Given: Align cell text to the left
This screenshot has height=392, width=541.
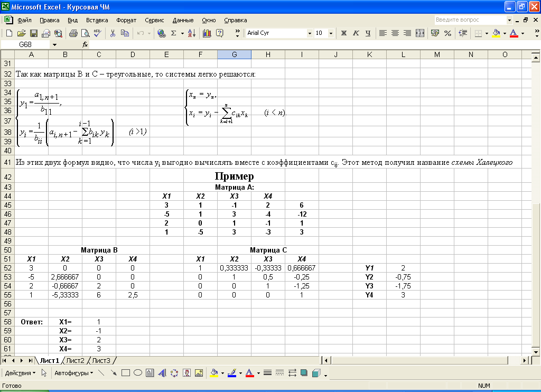Looking at the screenshot, I should click(x=383, y=33).
